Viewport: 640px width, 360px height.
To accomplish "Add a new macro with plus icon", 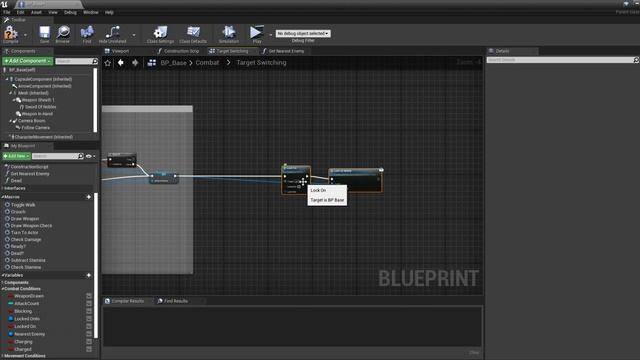I will click(89, 197).
